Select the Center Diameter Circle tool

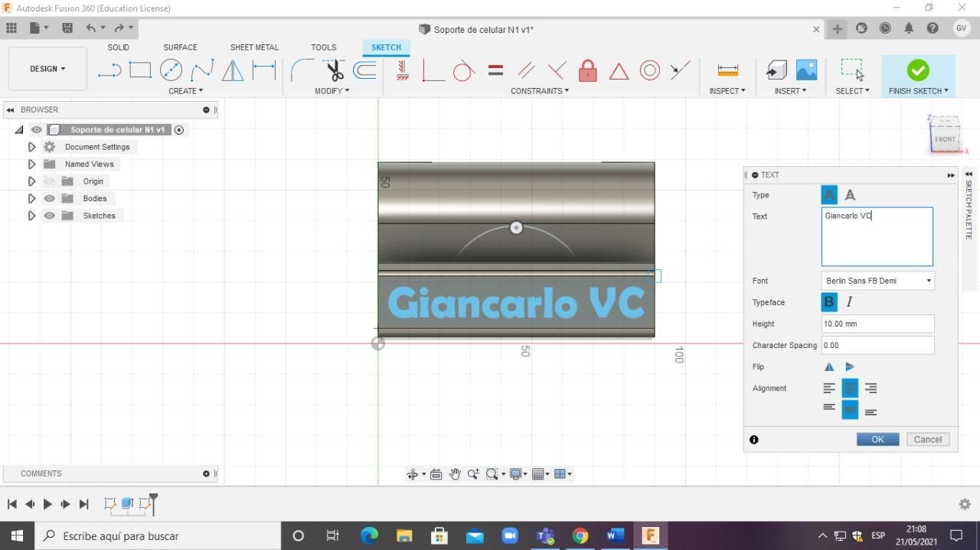[171, 70]
